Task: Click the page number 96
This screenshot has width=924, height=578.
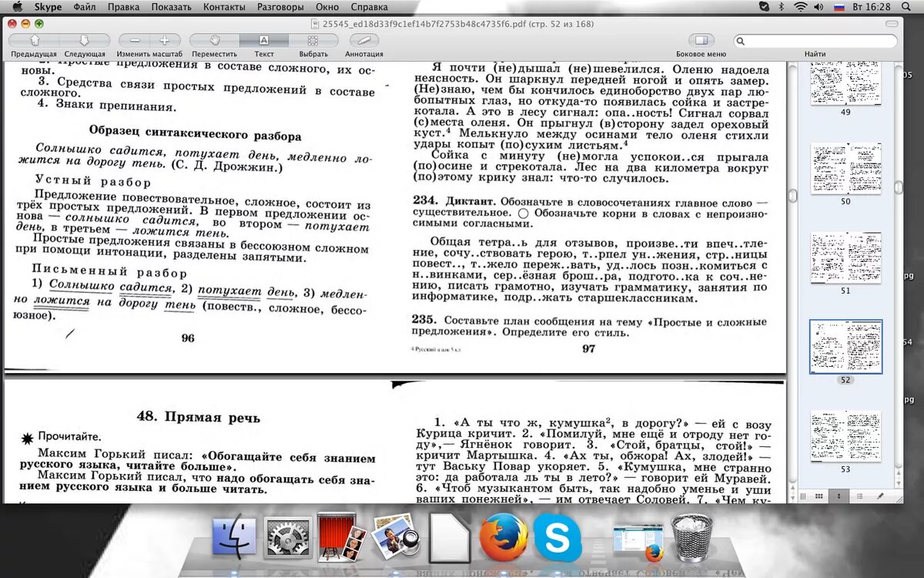Action: coord(188,338)
